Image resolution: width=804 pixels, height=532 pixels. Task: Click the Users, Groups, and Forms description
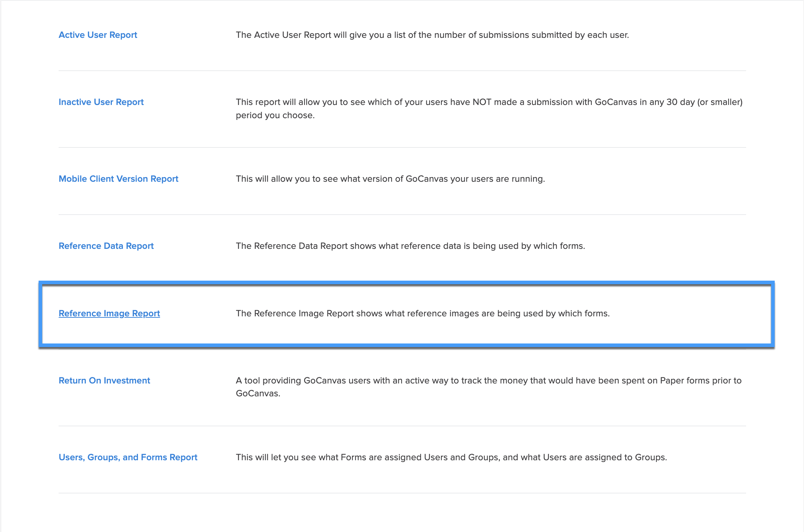pos(451,457)
